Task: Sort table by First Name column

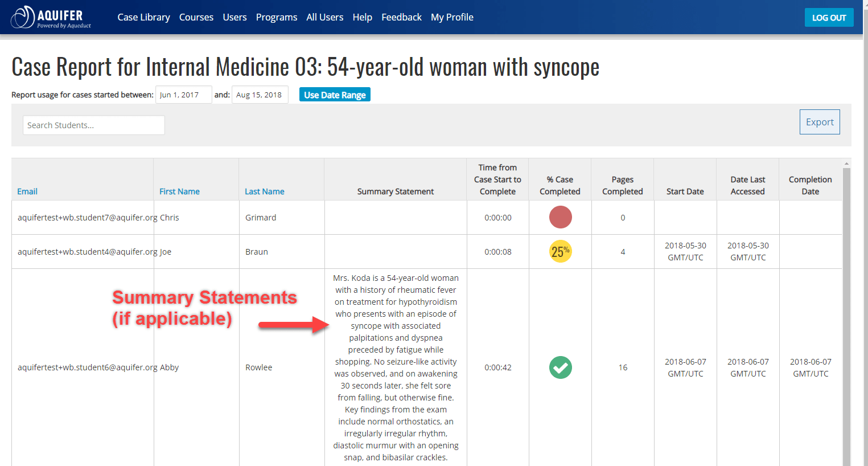Action: [x=179, y=191]
